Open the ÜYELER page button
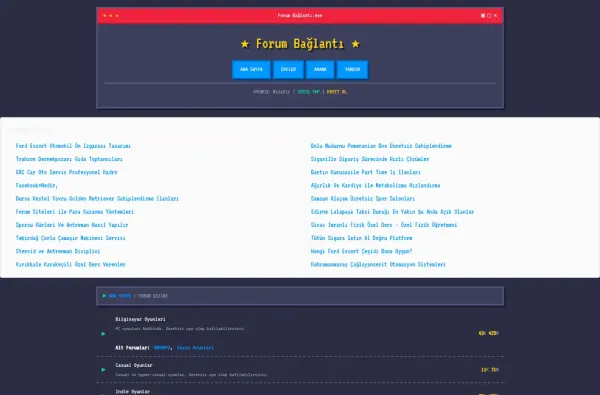The height and width of the screenshot is (395, 600). tap(289, 69)
